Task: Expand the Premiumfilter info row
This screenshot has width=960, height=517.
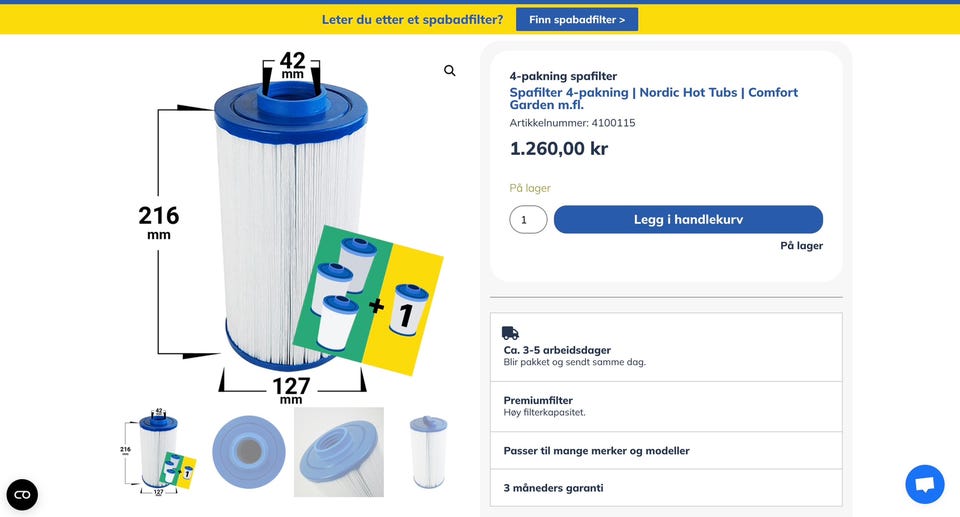Action: tap(666, 406)
